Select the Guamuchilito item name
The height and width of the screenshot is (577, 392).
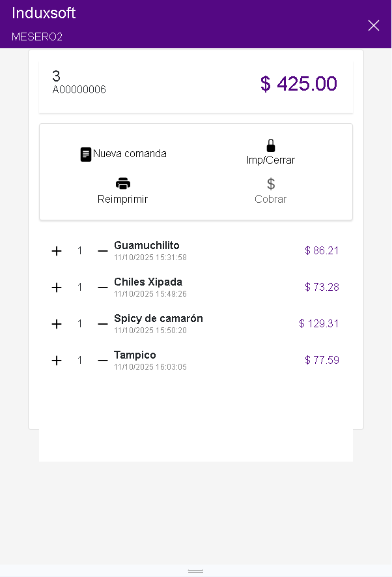(x=147, y=246)
